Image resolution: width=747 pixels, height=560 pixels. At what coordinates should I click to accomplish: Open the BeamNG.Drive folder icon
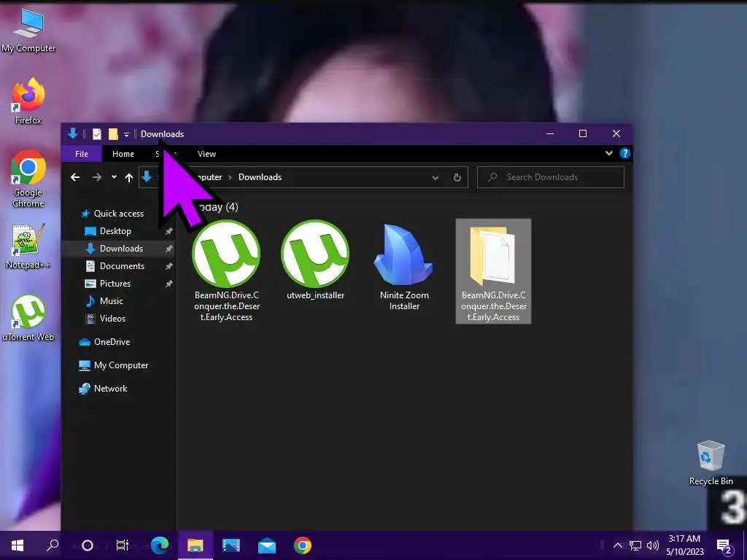[x=493, y=271]
